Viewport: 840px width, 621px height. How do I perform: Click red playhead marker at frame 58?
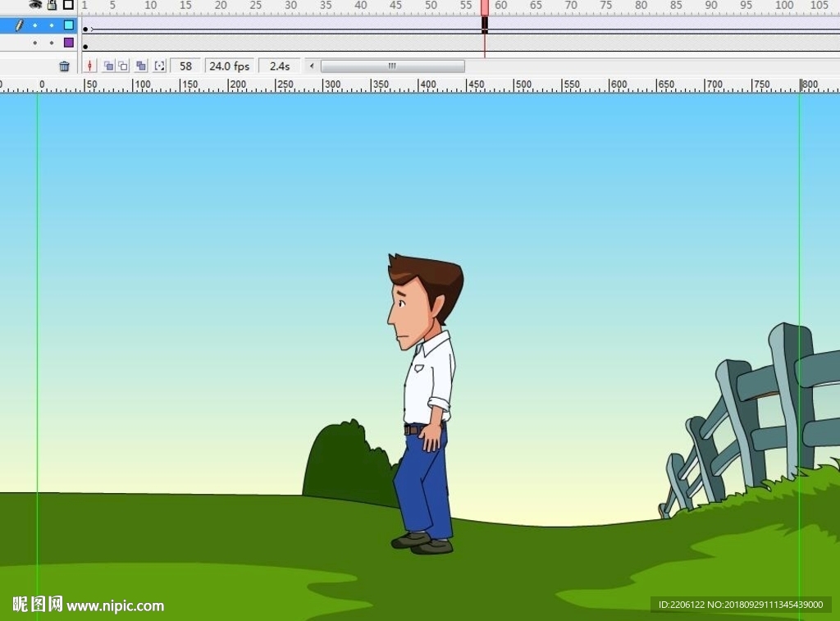coord(484,7)
